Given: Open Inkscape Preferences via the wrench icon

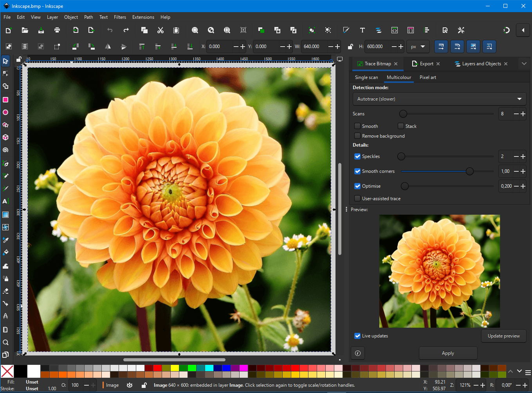Looking at the screenshot, I should (x=461, y=30).
